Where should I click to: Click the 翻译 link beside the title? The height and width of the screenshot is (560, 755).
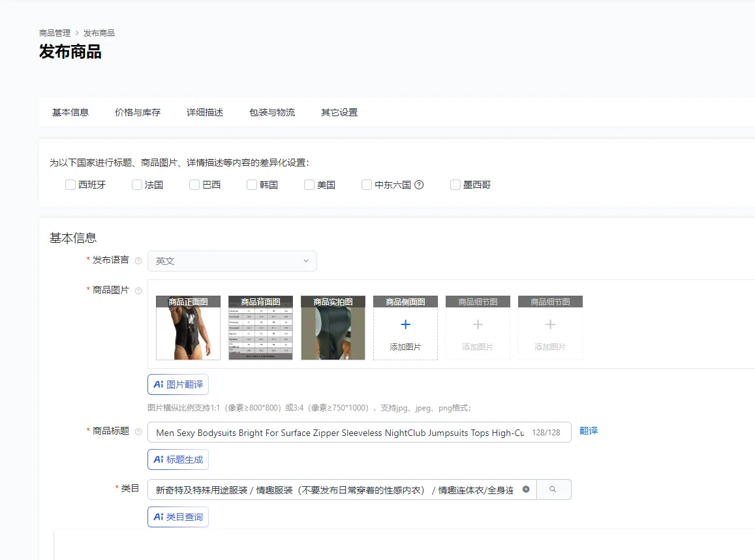pyautogui.click(x=589, y=431)
